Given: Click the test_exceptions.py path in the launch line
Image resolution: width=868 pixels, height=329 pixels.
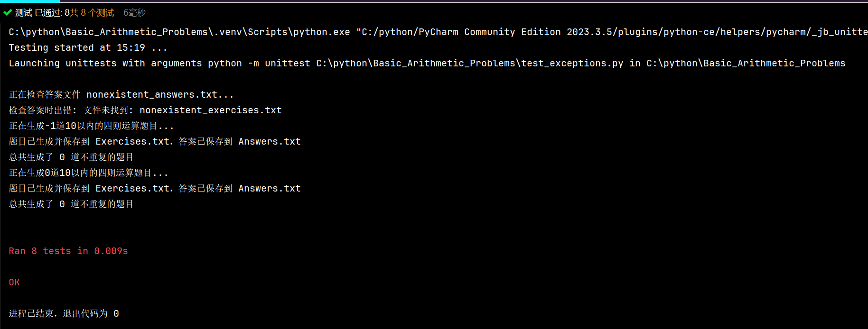Looking at the screenshot, I should [x=470, y=63].
